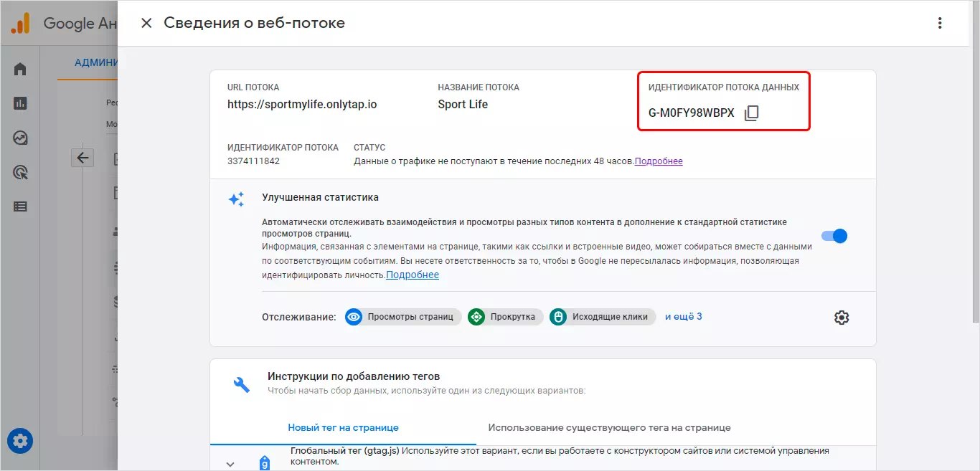Screen dimensions: 980x471
Task: Close the web stream details panel
Action: click(x=146, y=23)
